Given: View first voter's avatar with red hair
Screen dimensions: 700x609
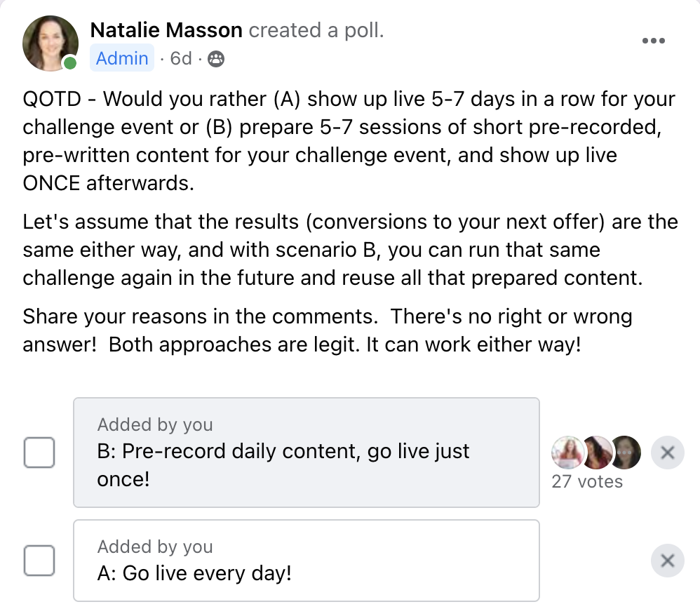Looking at the screenshot, I should point(568,453).
